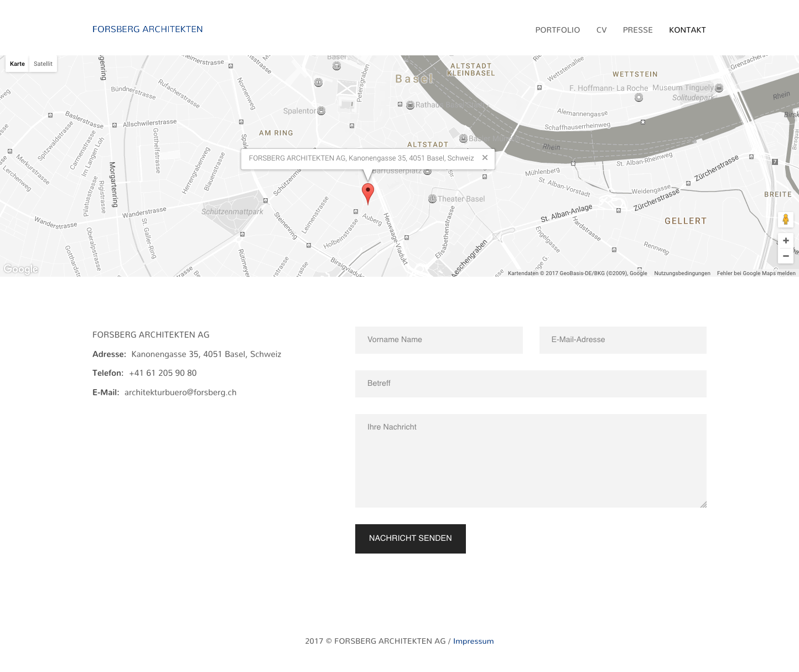Focus the Ihre Nachricht textarea
The width and height of the screenshot is (799, 672).
(x=531, y=461)
